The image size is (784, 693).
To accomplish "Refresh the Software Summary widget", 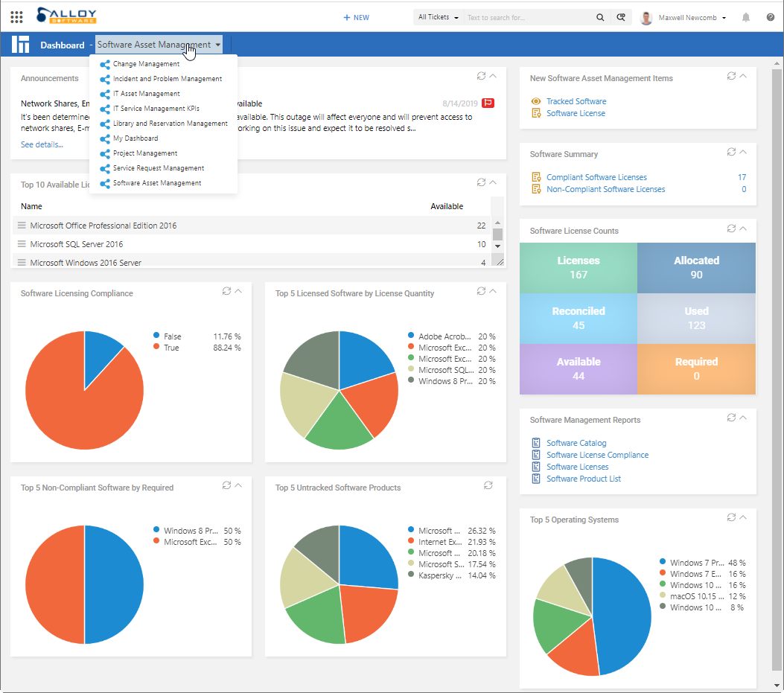I will click(x=731, y=152).
